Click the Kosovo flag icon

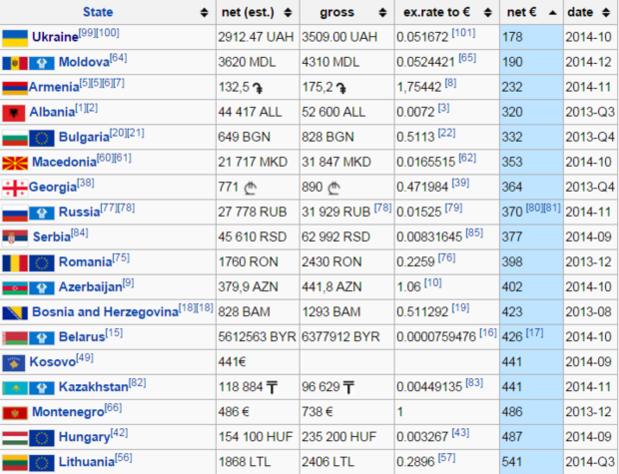[x=14, y=363]
